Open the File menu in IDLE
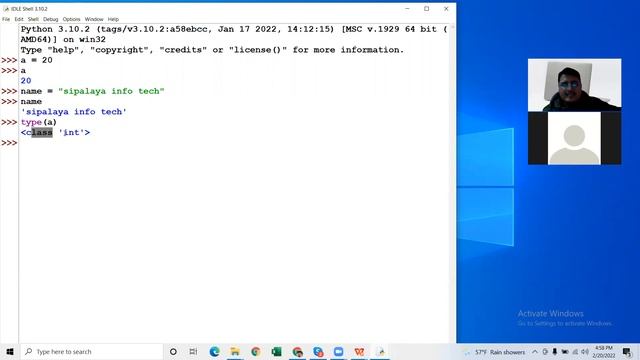Image resolution: width=640 pixels, height=360 pixels. coord(6,19)
